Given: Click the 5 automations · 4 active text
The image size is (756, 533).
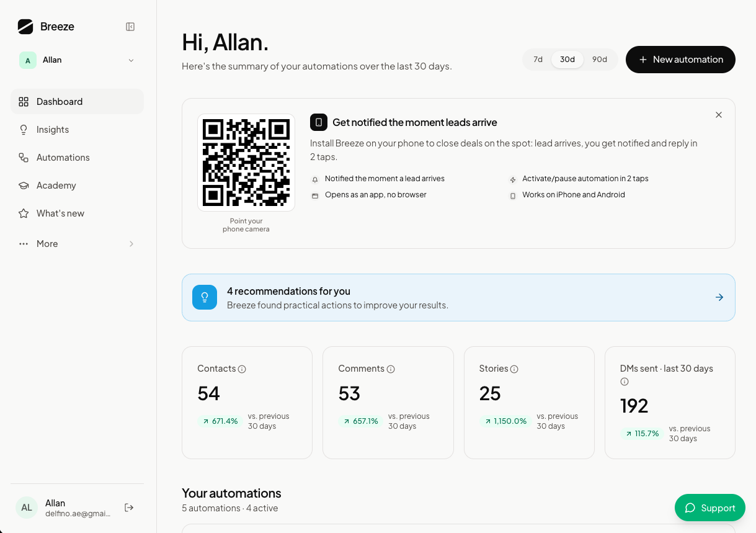Looking at the screenshot, I should [x=229, y=508].
